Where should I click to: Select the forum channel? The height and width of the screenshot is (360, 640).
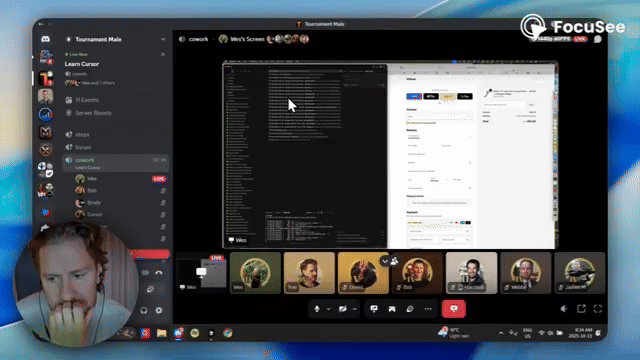tap(83, 147)
